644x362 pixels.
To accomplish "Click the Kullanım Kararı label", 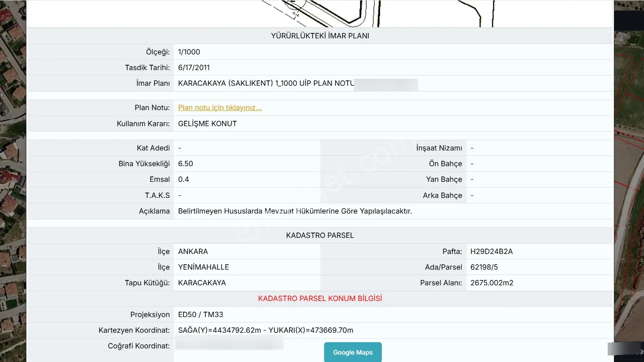I will 143,124.
